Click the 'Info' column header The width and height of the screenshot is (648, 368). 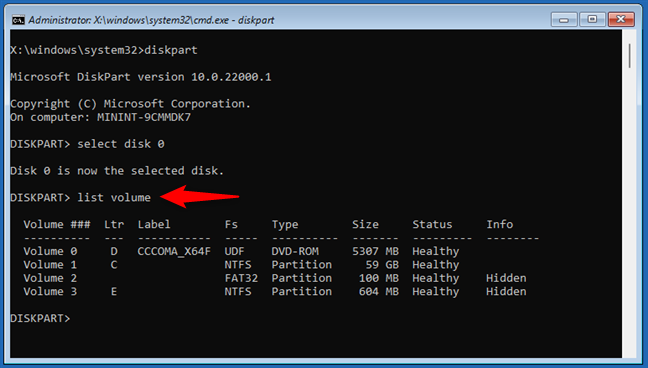(500, 224)
